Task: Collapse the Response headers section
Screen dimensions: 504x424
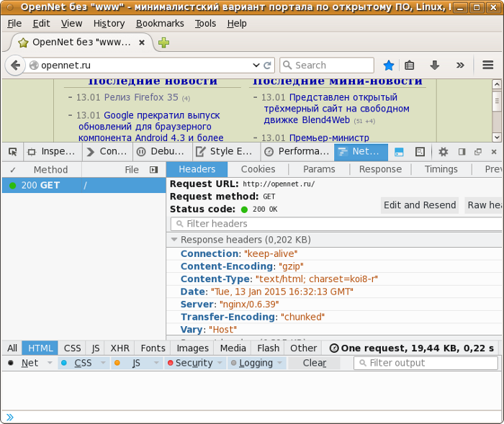Action: 174,240
